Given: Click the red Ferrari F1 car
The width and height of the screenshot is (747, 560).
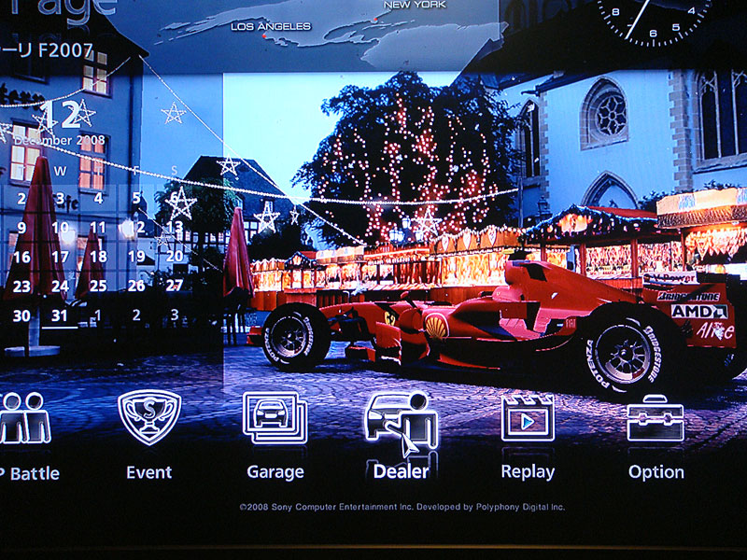Looking at the screenshot, I should click(x=495, y=322).
